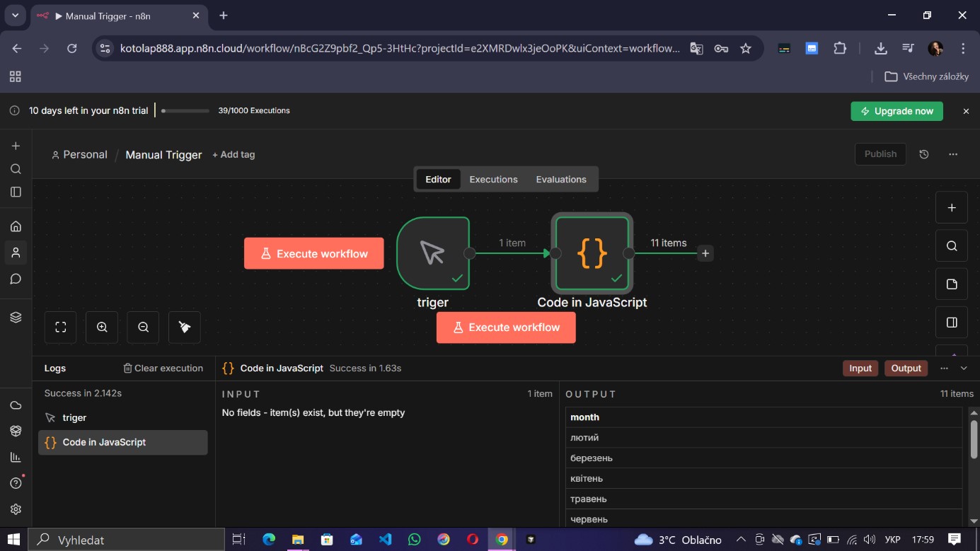The image size is (980, 551).
Task: Open the bar chart Insights icon
Action: 16,457
